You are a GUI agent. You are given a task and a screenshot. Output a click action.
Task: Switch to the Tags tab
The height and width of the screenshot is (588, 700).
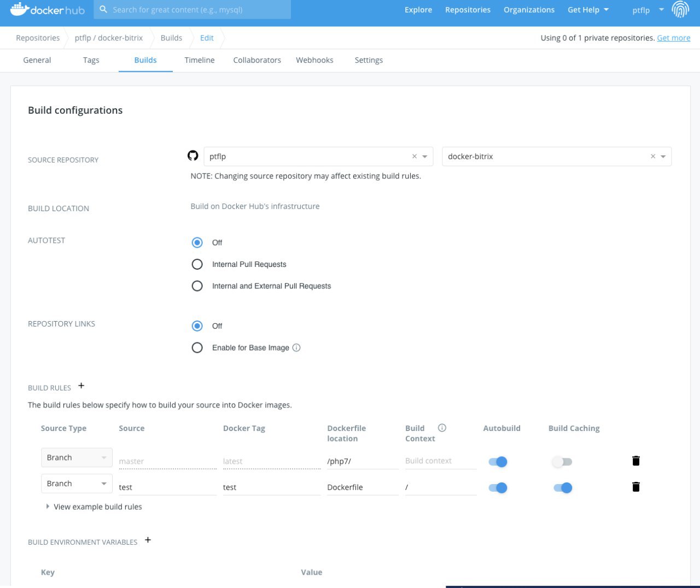(x=91, y=60)
